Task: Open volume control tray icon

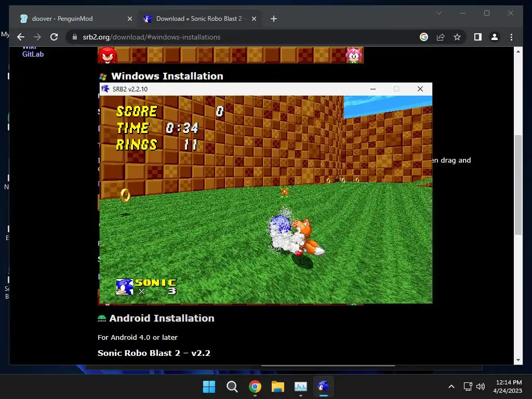Action: click(481, 387)
